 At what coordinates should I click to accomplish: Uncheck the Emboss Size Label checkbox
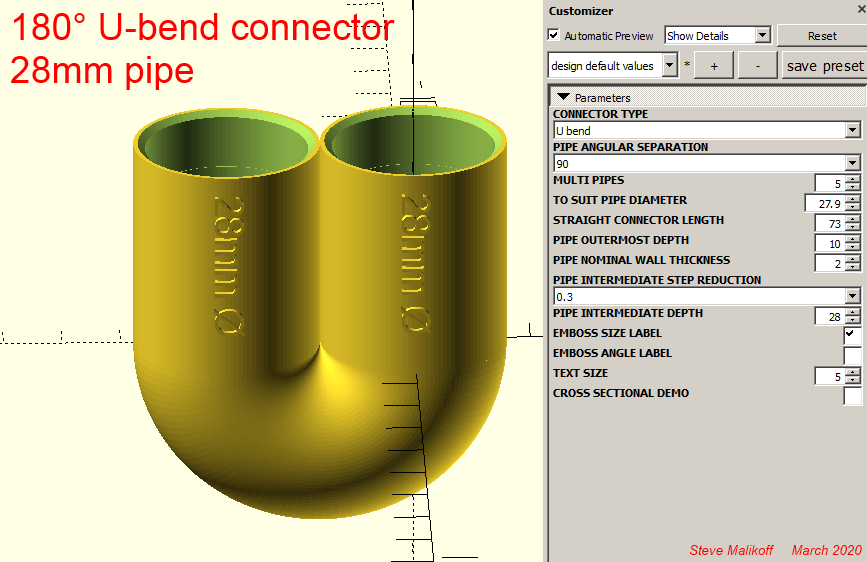click(x=852, y=335)
